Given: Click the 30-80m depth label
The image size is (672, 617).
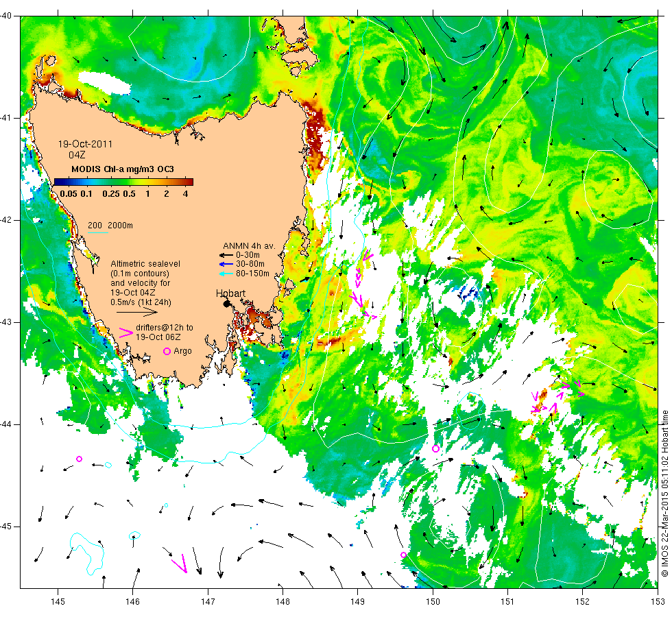Looking at the screenshot, I should click(250, 264).
